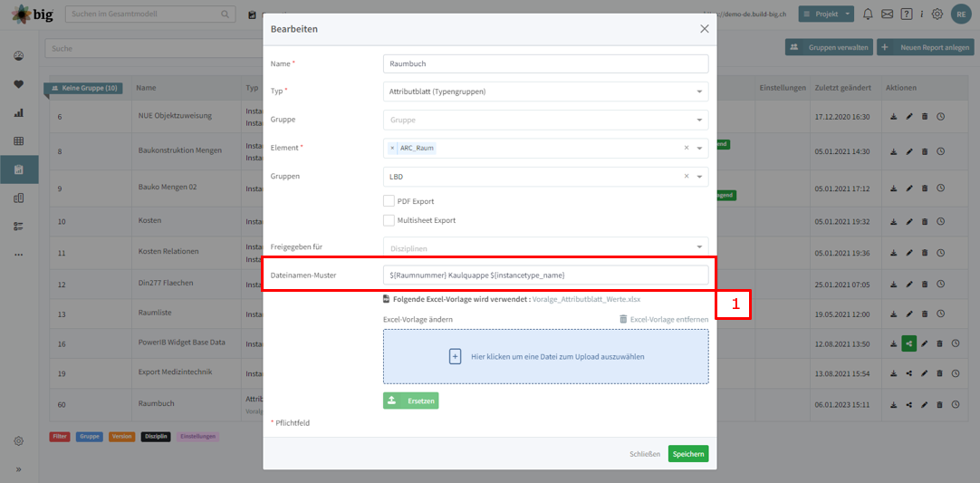Viewport: 980px width, 483px height.
Task: Click Neuen Report anlegen button
Action: pyautogui.click(x=925, y=47)
